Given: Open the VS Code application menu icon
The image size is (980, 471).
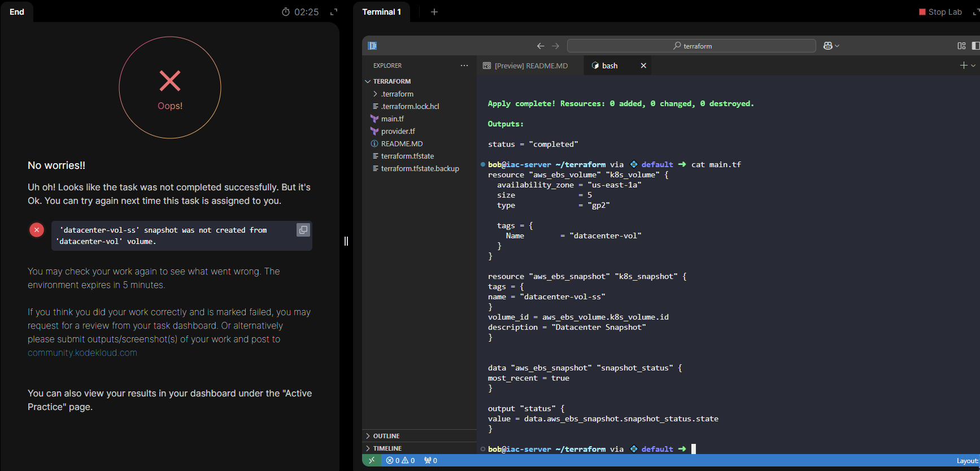Looking at the screenshot, I should [372, 46].
